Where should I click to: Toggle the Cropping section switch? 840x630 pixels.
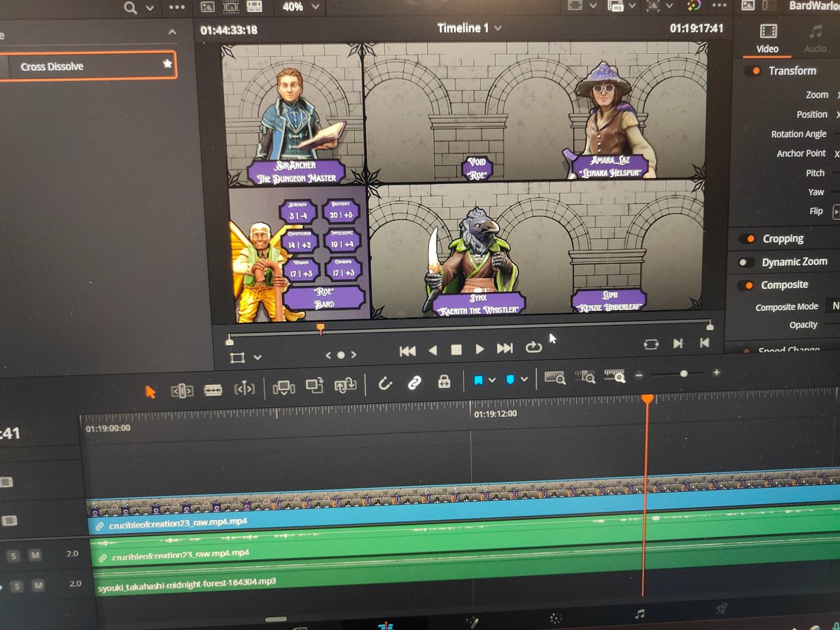[747, 239]
